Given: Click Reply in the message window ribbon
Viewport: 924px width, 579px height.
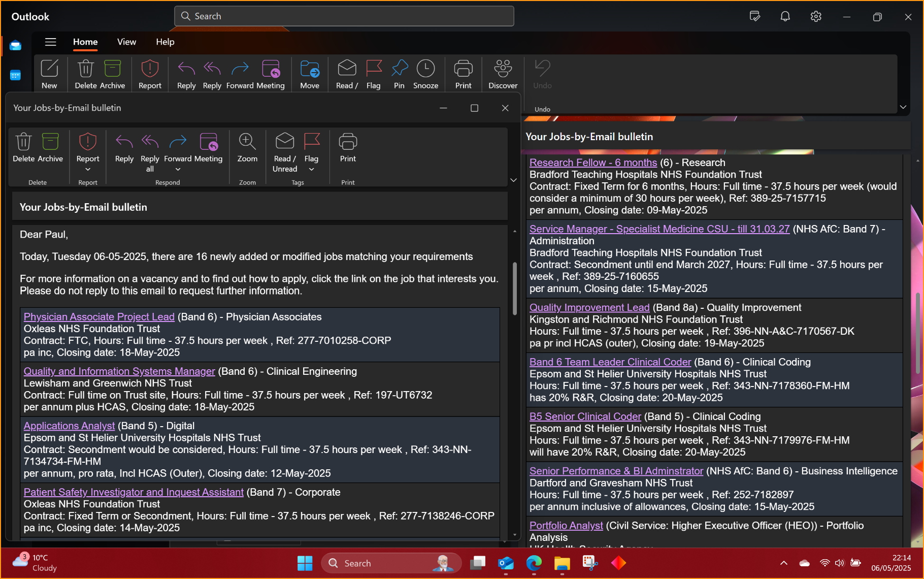Looking at the screenshot, I should pos(124,148).
